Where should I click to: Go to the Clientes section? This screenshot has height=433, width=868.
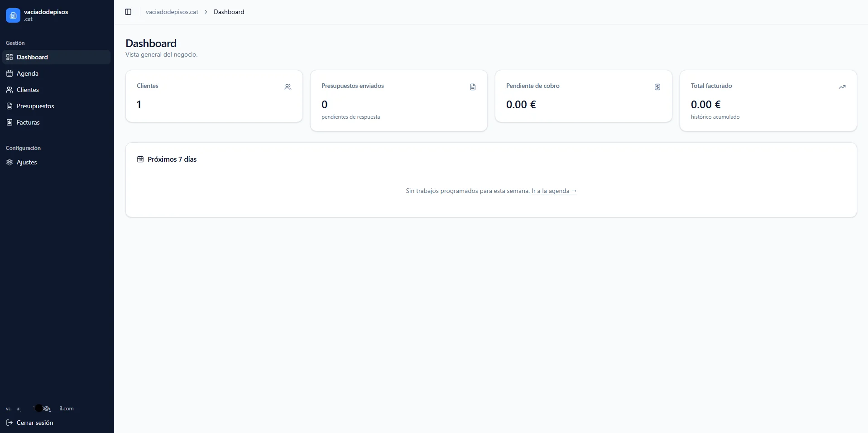pyautogui.click(x=56, y=90)
